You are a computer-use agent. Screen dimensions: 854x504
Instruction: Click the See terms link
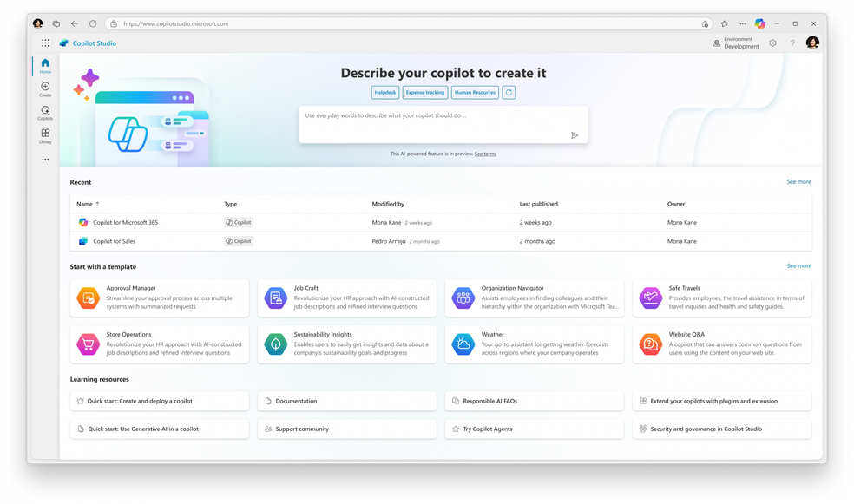(485, 154)
